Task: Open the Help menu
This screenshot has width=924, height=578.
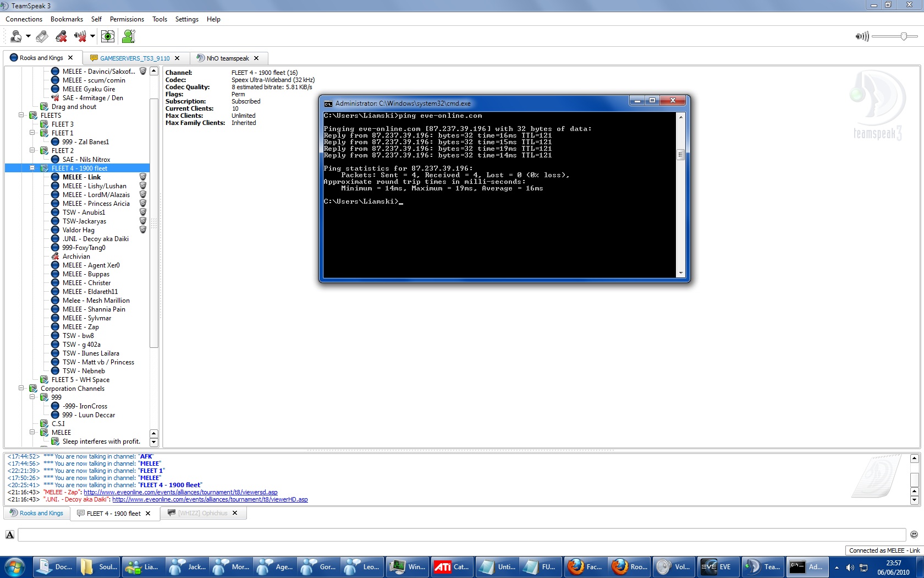Action: 213,19
